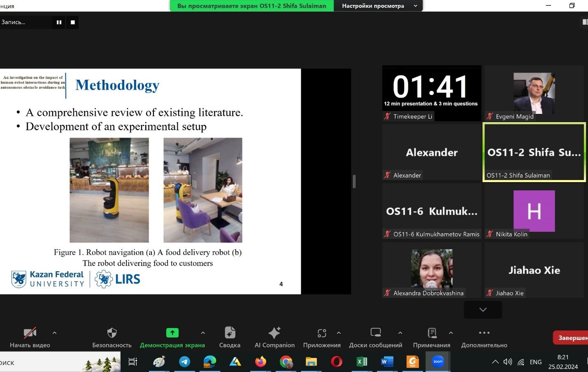Open the Security (Безопасность) shield icon
The height and width of the screenshot is (372, 588).
click(x=112, y=333)
